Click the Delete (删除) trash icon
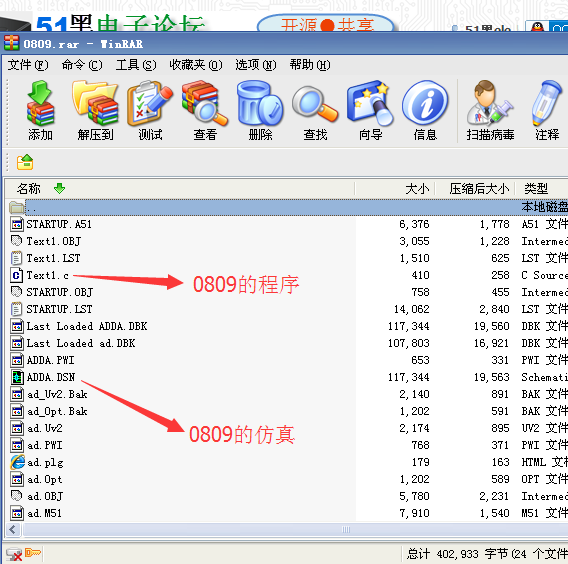Image resolution: width=568 pixels, height=564 pixels. pyautogui.click(x=260, y=103)
